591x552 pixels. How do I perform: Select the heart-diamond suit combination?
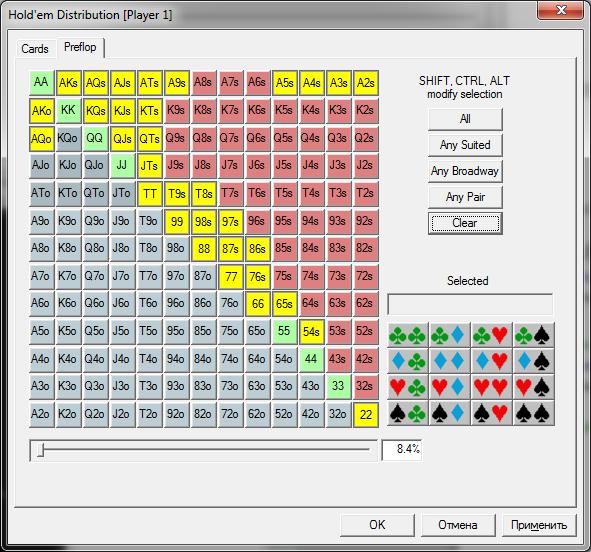[450, 387]
